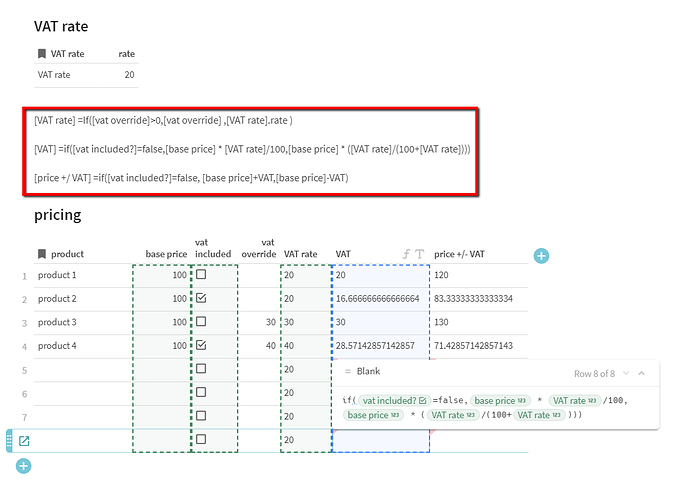Check vat included box in row 8

pos(201,439)
